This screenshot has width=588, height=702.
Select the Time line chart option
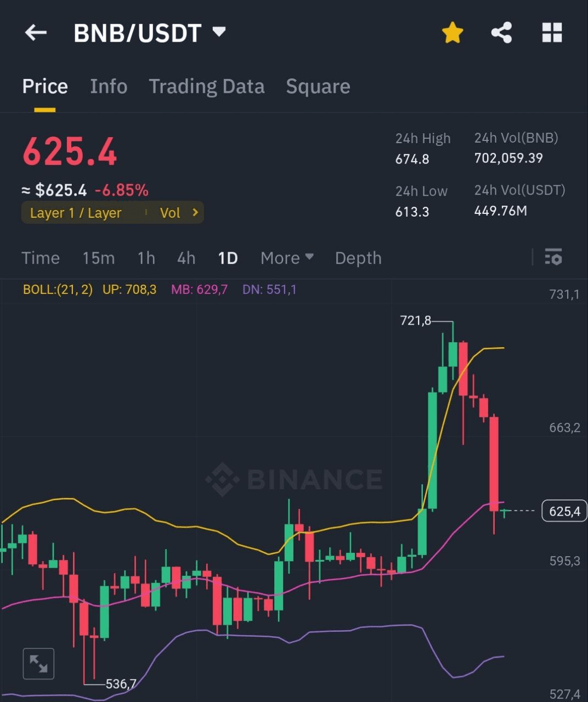click(41, 258)
